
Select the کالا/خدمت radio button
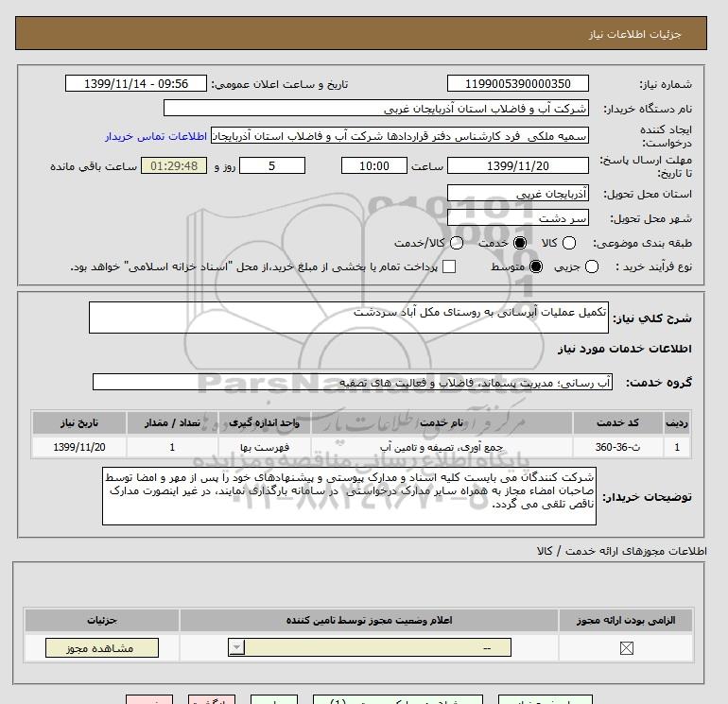pos(457,243)
